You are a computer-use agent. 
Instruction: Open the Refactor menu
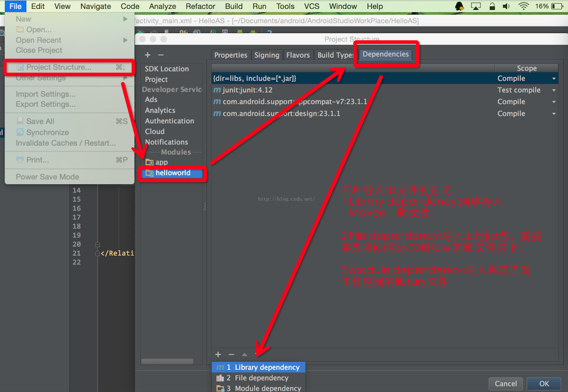tap(200, 6)
